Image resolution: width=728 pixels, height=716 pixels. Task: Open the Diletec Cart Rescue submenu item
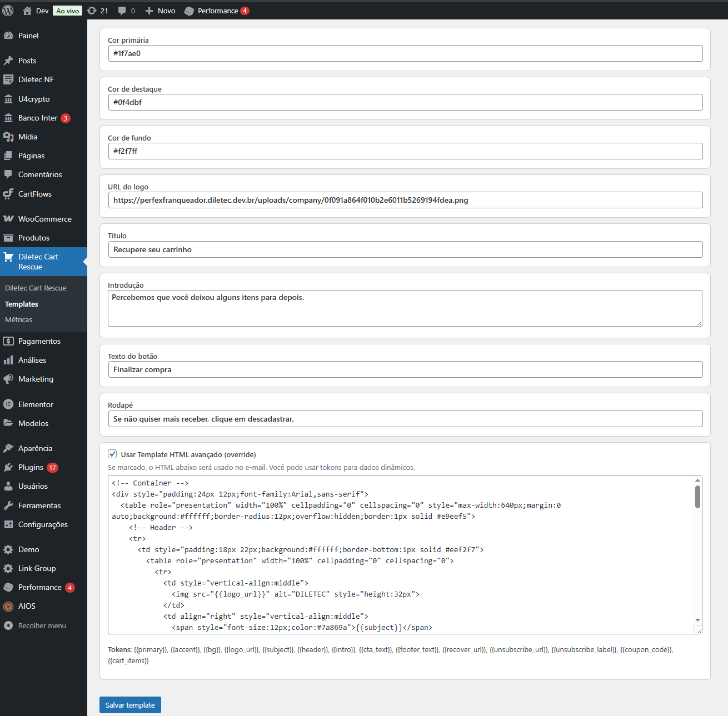tap(36, 288)
